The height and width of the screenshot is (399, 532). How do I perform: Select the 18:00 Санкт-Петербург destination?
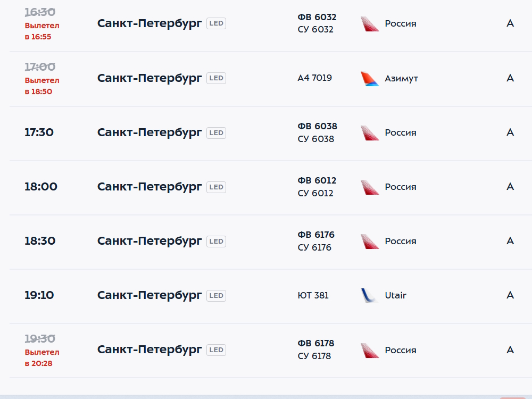click(x=149, y=187)
